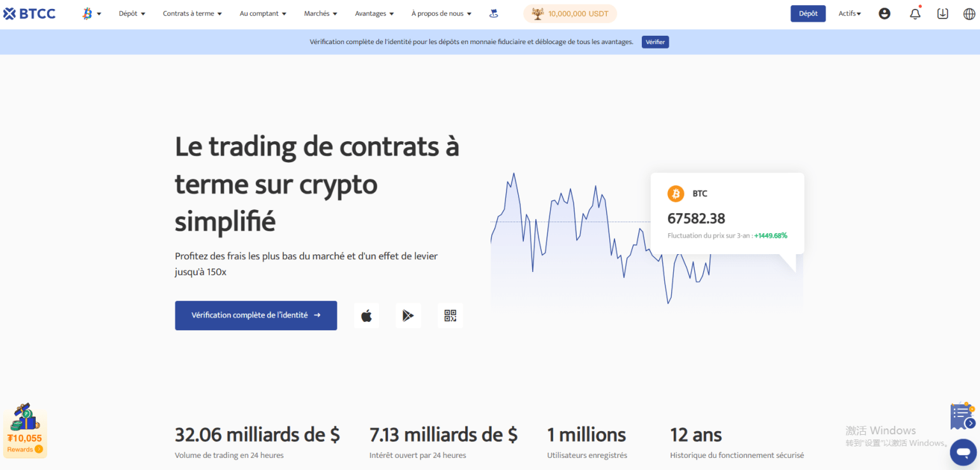The image size is (980, 470).
Task: Click the Google Play store icon
Action: 408,315
